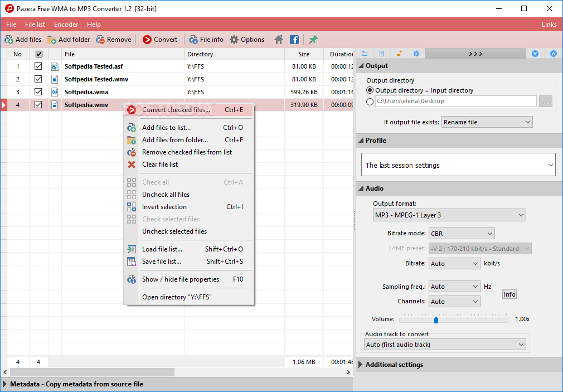The height and width of the screenshot is (392, 563).
Task: Switch to output folder panel tab icon
Action: [x=365, y=54]
